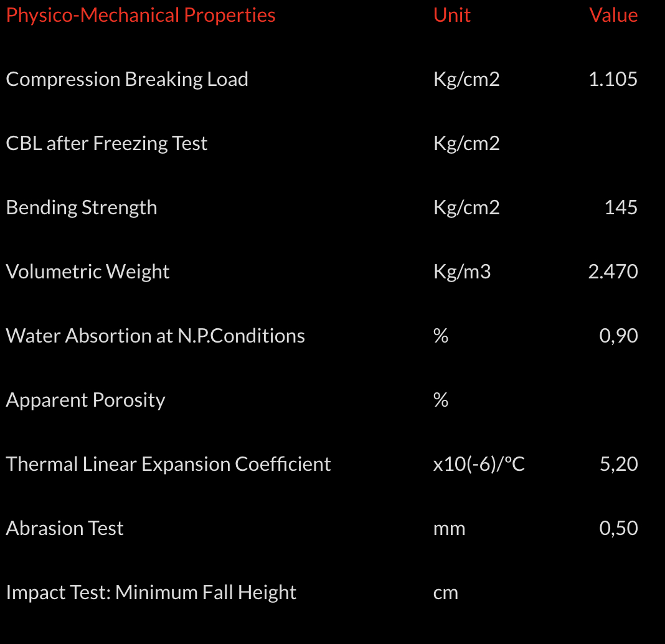Click the Kg/m3 unit text
665x644 pixels.
point(462,272)
